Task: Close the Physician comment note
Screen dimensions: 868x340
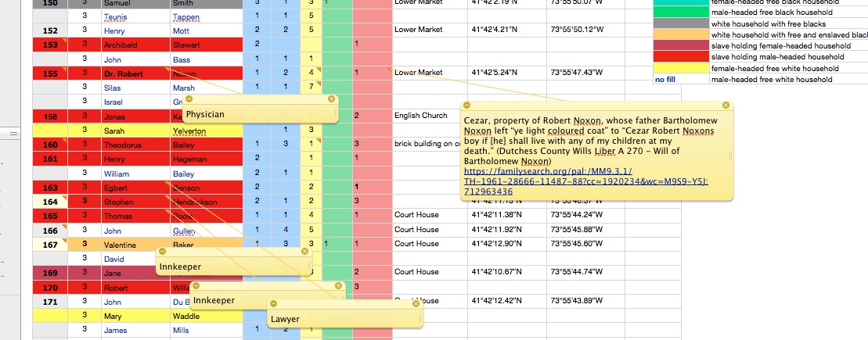Action: point(331,99)
